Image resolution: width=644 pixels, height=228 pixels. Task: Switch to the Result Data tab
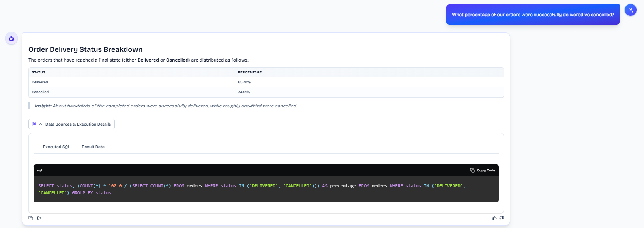click(93, 147)
